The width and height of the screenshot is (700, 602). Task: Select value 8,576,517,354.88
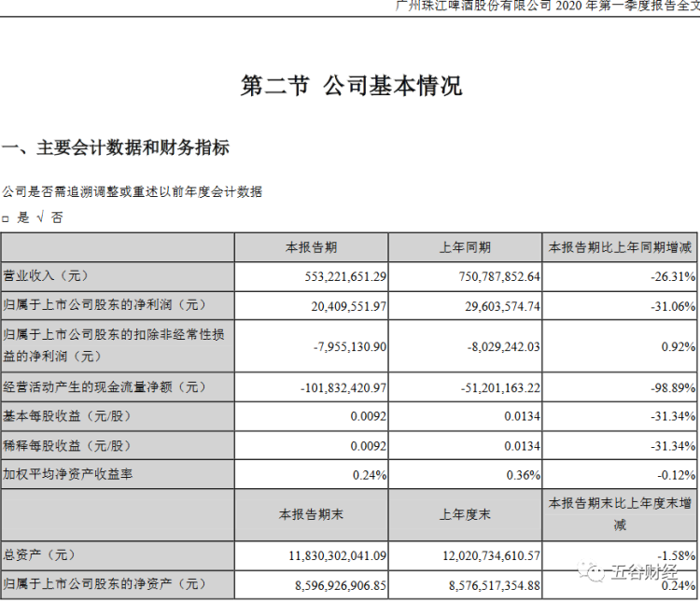[495, 585]
